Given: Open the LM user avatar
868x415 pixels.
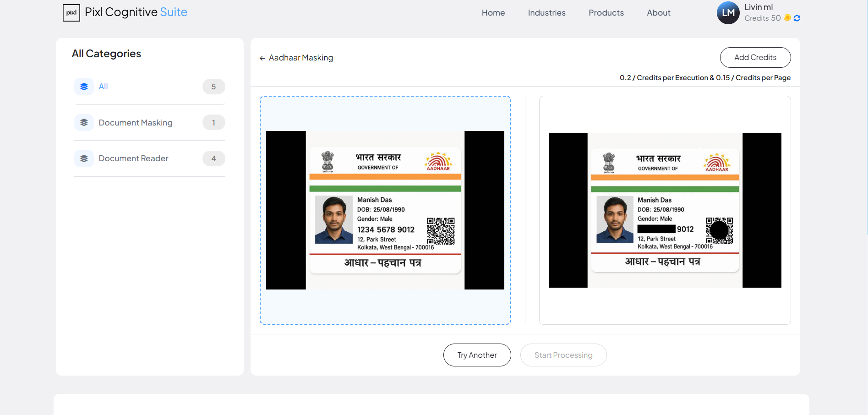Looking at the screenshot, I should point(728,13).
